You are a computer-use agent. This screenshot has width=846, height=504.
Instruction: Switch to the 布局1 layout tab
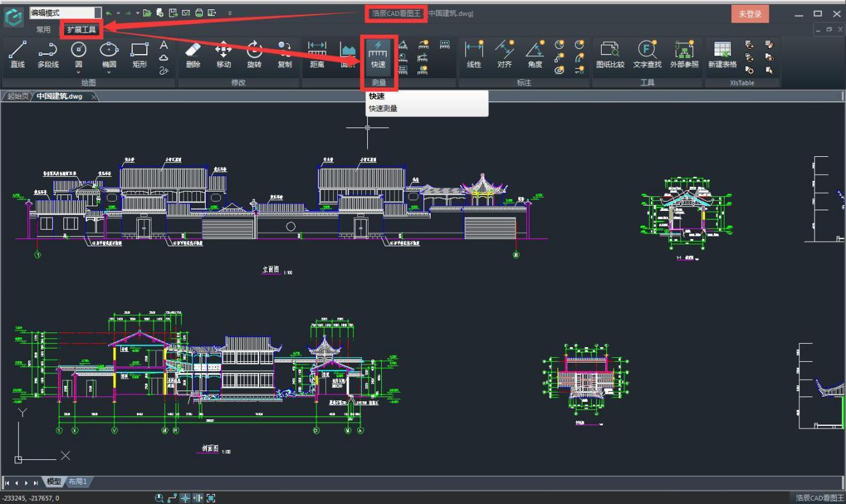78,481
